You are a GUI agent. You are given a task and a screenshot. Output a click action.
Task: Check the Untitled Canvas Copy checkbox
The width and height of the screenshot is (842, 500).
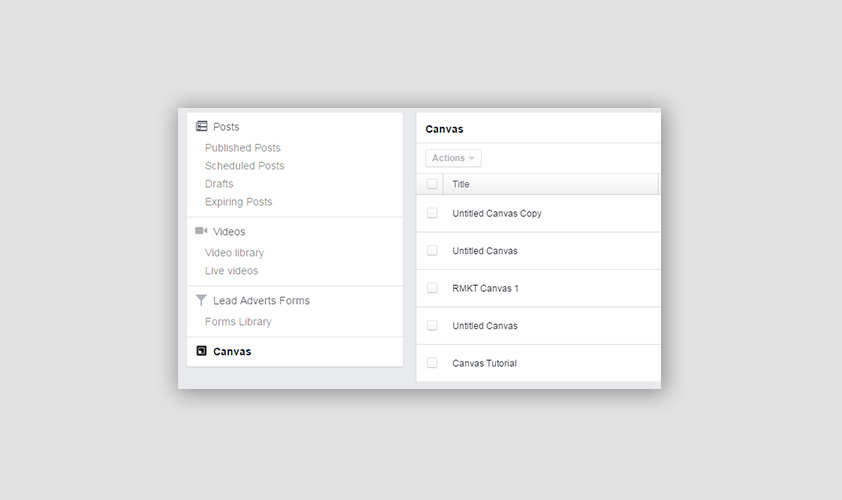(432, 213)
